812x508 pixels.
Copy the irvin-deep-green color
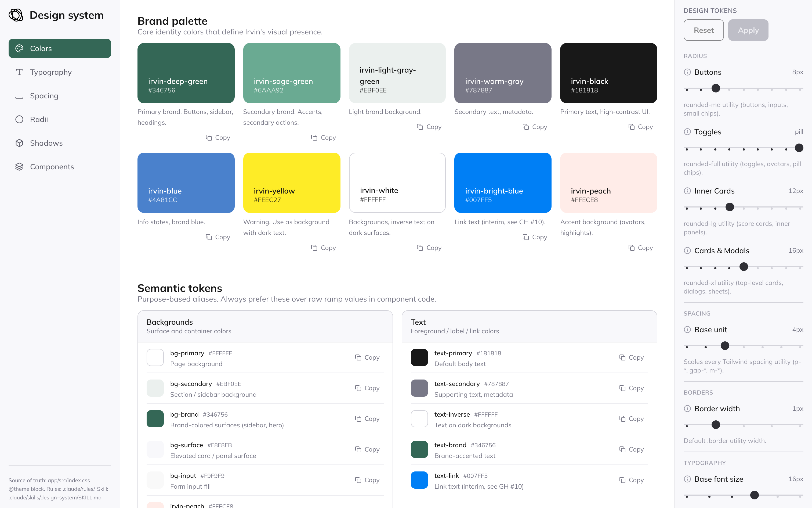(218, 137)
